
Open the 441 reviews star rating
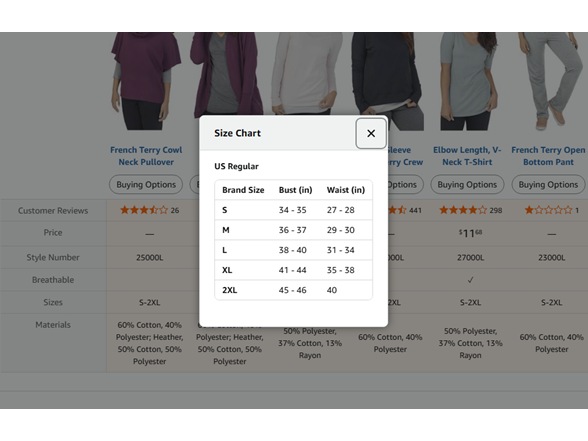(405, 210)
